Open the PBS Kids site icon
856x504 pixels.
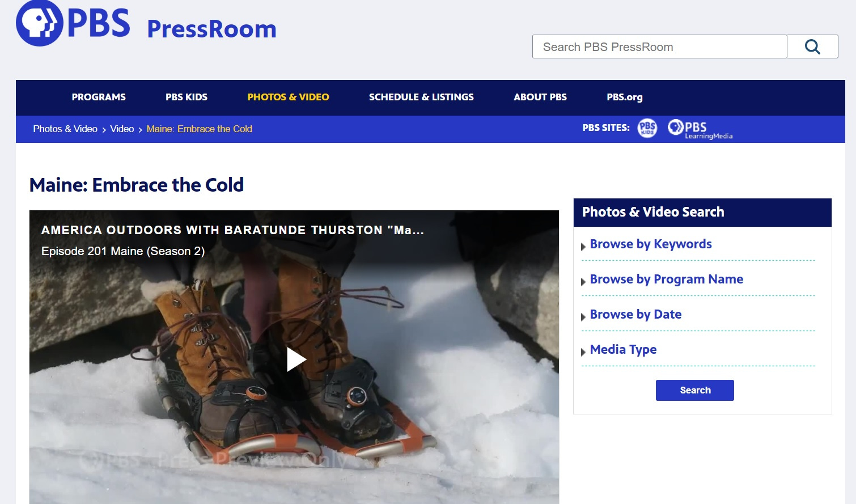point(647,128)
